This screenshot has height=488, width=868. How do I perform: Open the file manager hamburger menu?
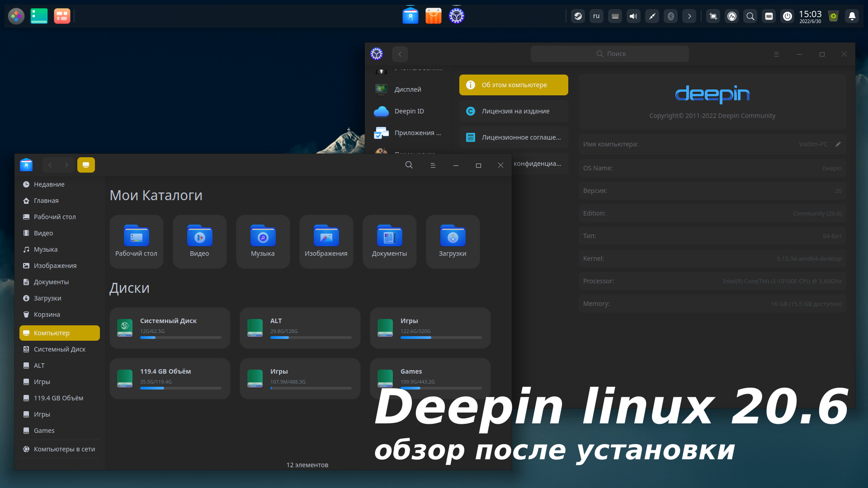click(433, 165)
